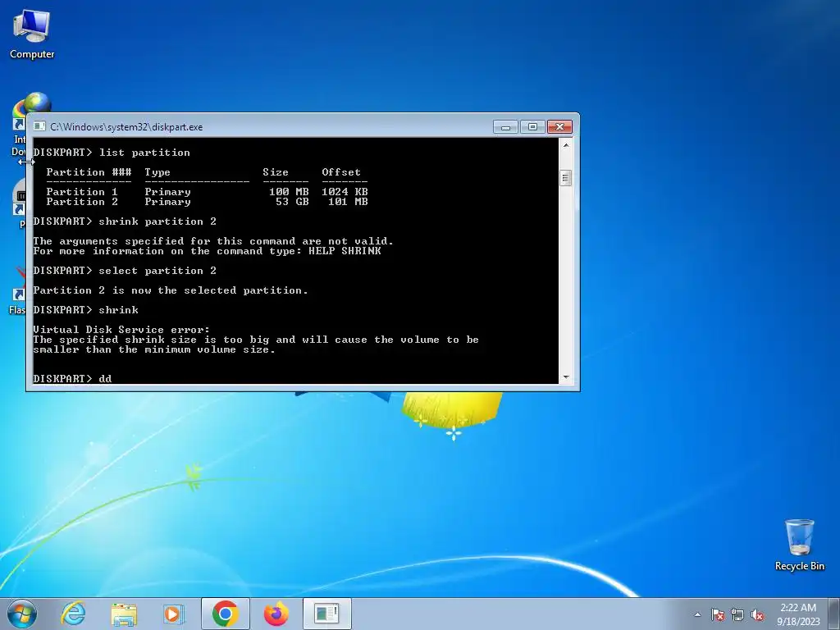
Task: Open the muted volume tray icon
Action: 757,614
